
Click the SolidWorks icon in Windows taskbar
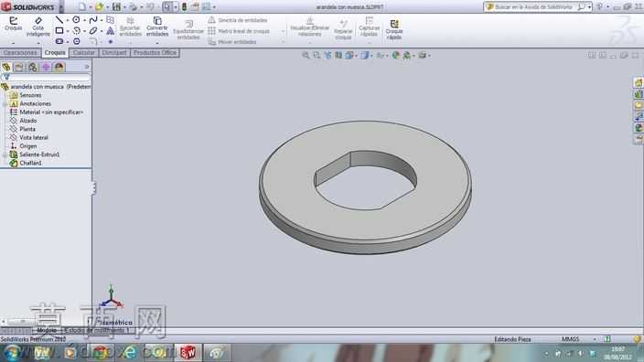click(188, 352)
